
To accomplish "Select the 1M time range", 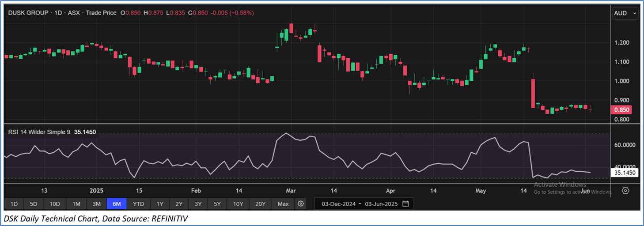I will tap(76, 204).
